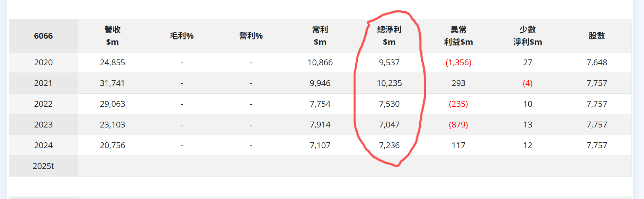Select the 異常利益$m column header

tap(458, 36)
